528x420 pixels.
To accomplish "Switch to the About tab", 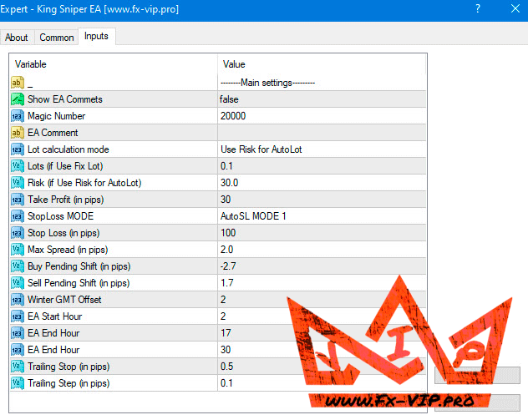I will 17,38.
